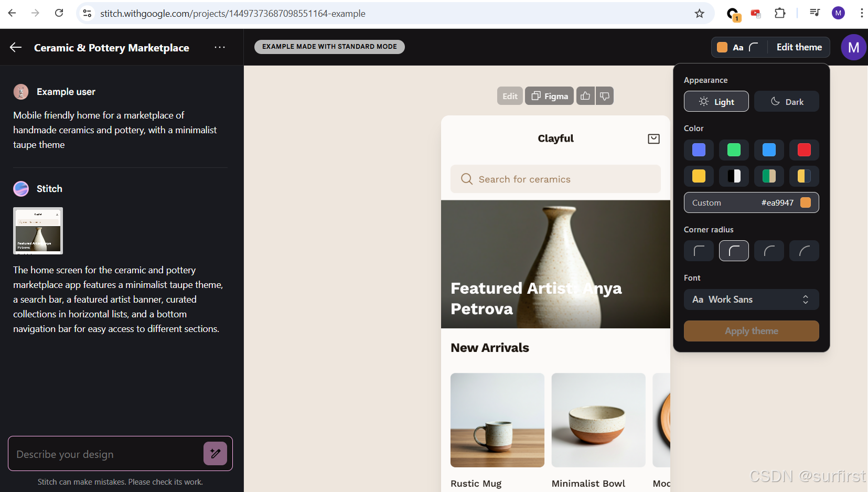Viewport: 868px width, 492px height.
Task: Go back in browser history
Action: coord(12,13)
